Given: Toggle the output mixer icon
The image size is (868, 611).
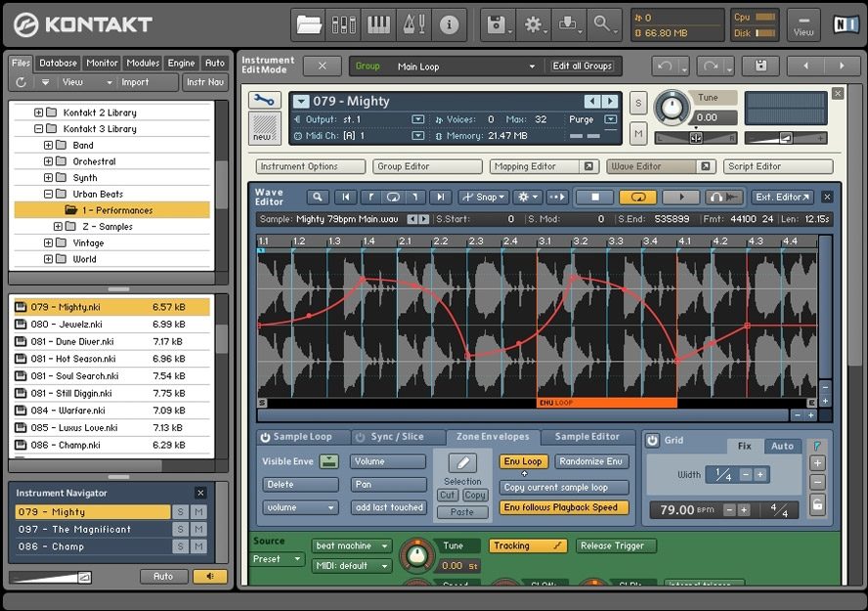Looking at the screenshot, I should click(344, 24).
